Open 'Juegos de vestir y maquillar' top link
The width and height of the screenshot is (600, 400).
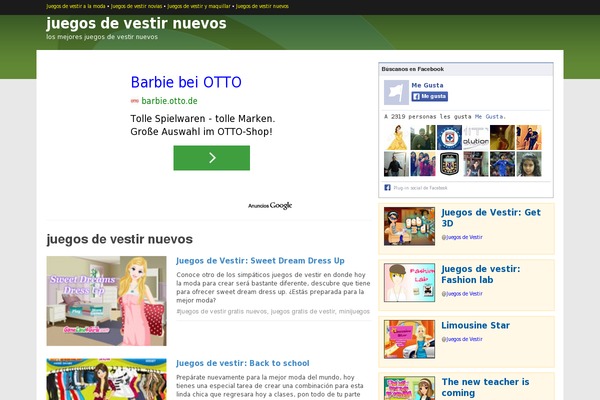[199, 7]
